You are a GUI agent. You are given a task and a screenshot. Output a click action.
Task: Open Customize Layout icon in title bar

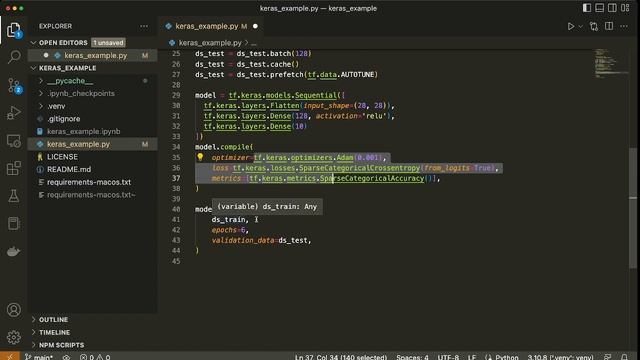[x=625, y=8]
